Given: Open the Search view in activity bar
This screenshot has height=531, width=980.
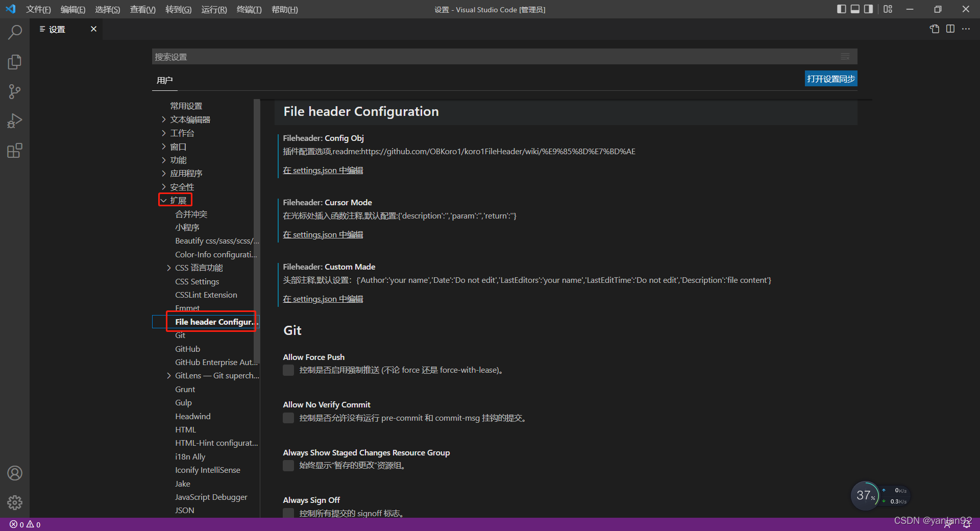Looking at the screenshot, I should (x=15, y=33).
